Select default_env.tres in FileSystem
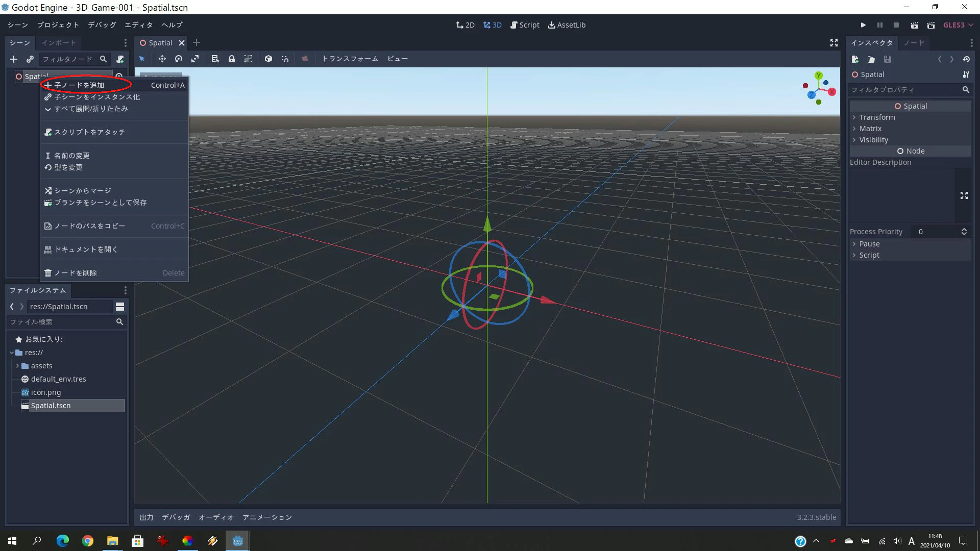This screenshot has height=551, width=980. click(x=58, y=379)
